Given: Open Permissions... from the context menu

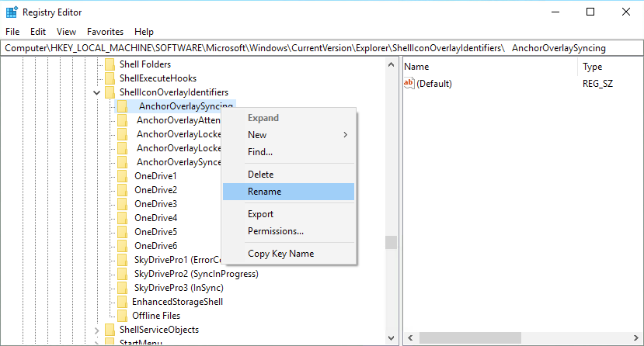Looking at the screenshot, I should [x=288, y=231].
